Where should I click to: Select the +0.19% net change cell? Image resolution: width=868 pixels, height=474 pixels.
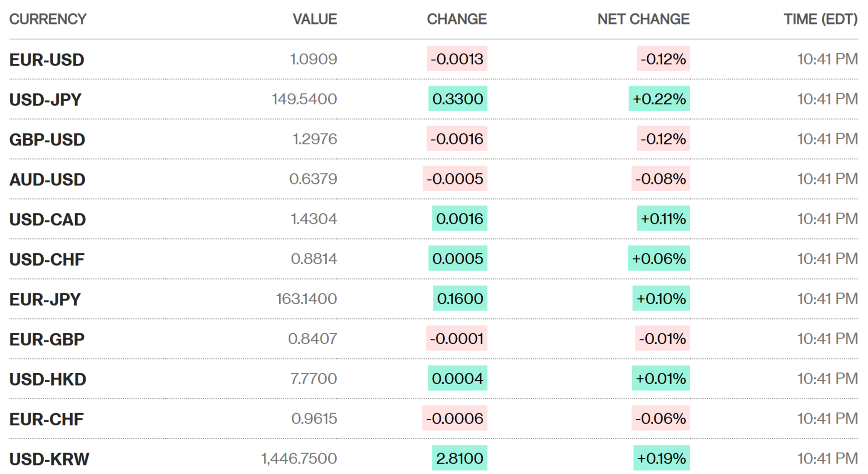pyautogui.click(x=661, y=458)
